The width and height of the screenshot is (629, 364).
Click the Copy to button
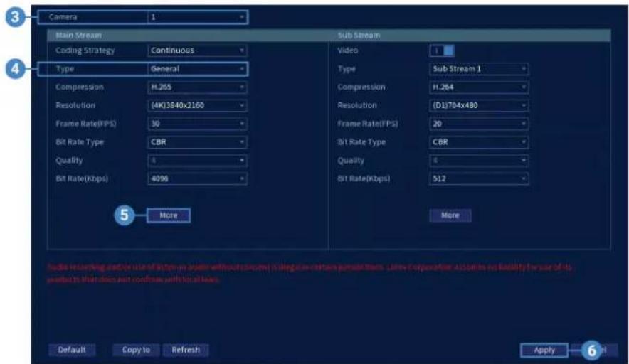click(x=136, y=350)
